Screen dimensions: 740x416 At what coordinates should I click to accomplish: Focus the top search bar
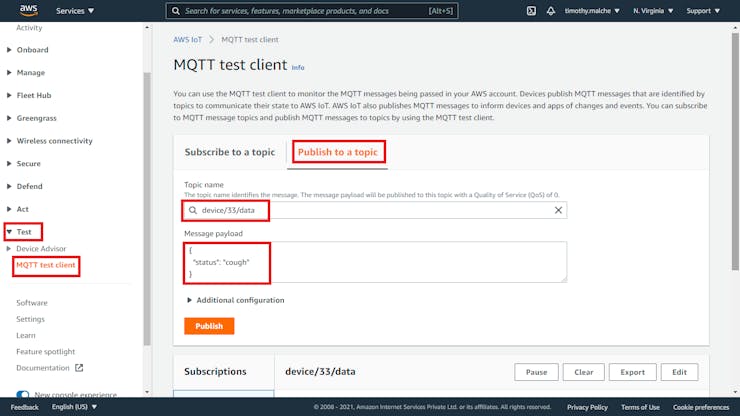pos(311,11)
